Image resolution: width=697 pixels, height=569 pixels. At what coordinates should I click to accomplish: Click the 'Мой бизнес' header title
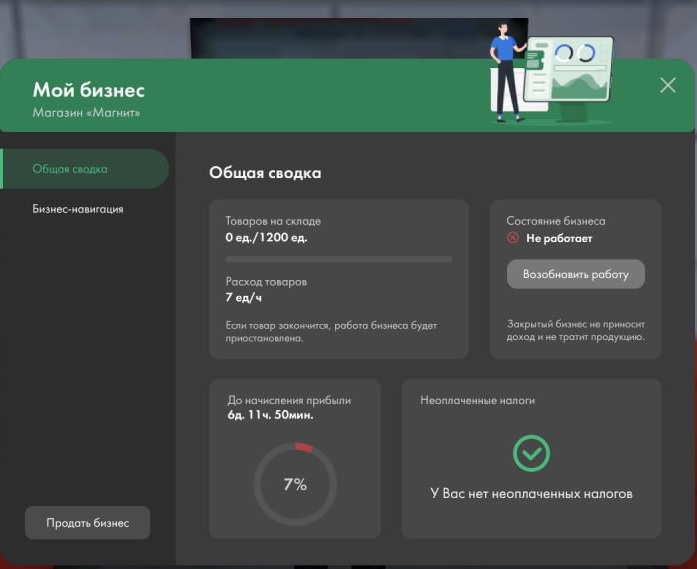[x=89, y=91]
